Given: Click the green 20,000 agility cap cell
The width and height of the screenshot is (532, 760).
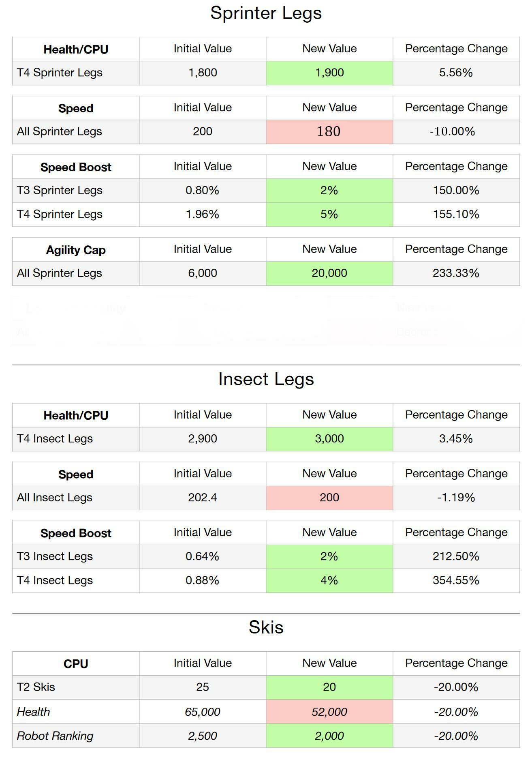Looking at the screenshot, I should pyautogui.click(x=329, y=273).
